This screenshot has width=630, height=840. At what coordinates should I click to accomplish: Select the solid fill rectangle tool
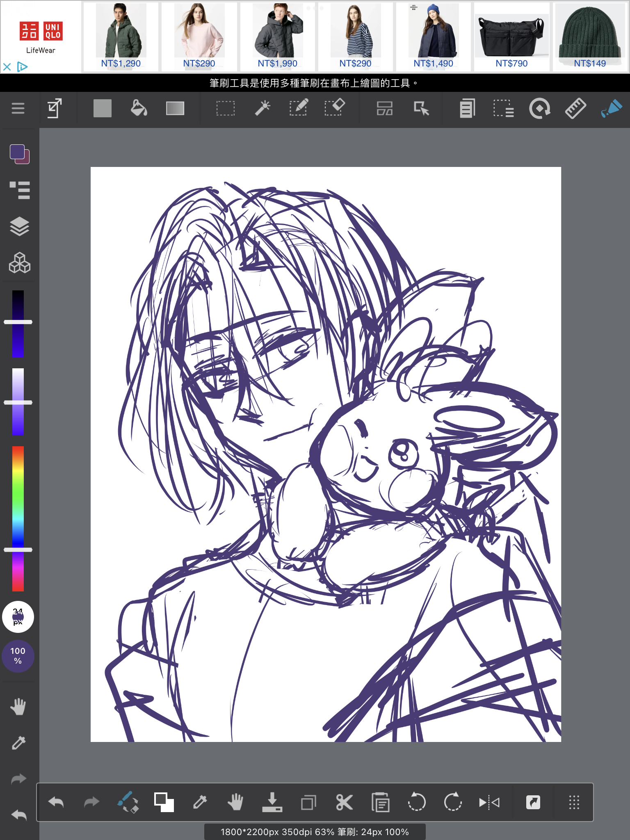coord(103,108)
